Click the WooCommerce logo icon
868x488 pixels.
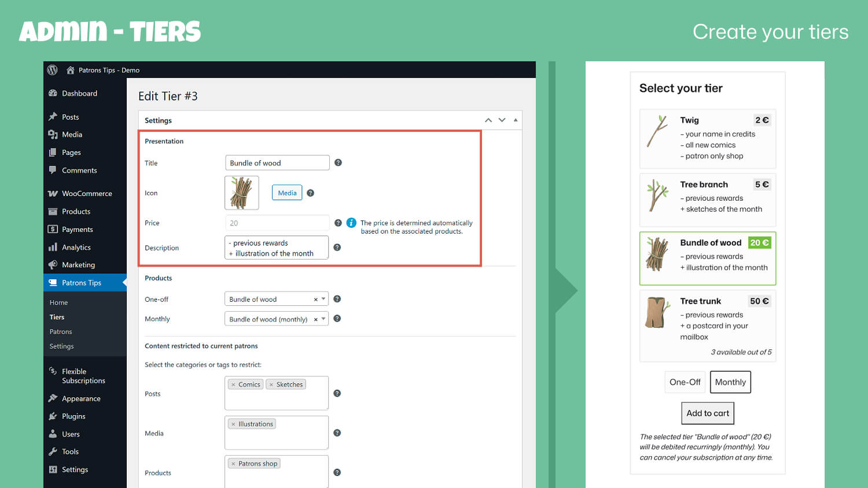[x=53, y=193]
